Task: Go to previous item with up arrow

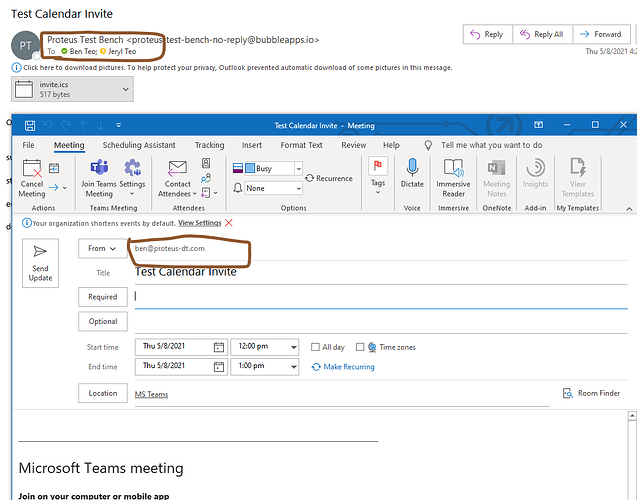Action: coord(83,126)
